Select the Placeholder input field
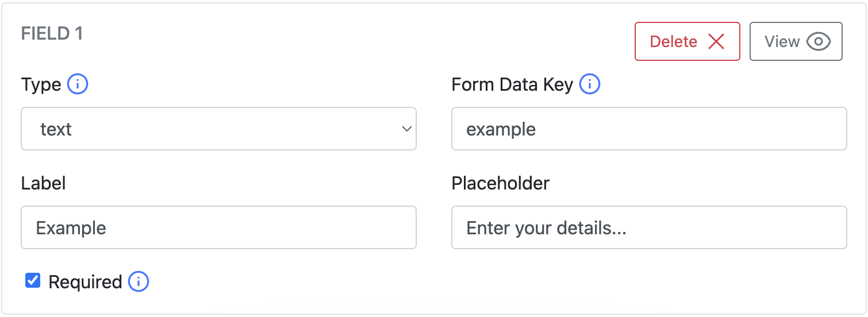The height and width of the screenshot is (317, 868). [x=649, y=227]
